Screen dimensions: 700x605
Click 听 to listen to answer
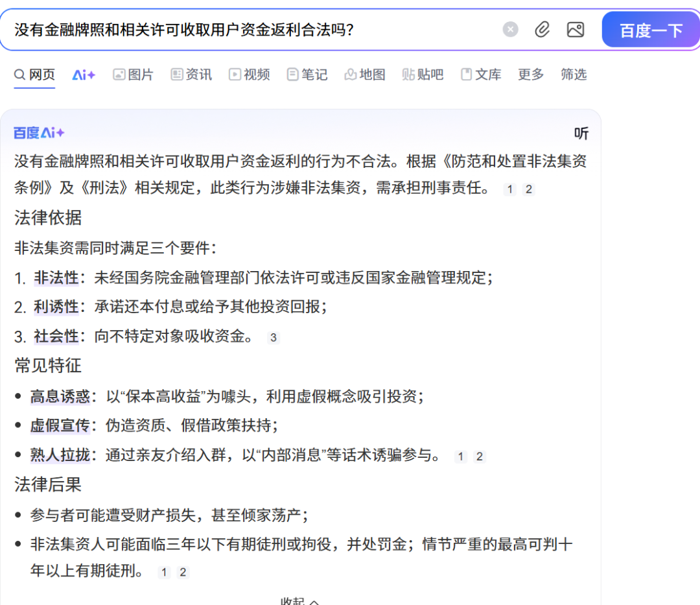pyautogui.click(x=581, y=134)
